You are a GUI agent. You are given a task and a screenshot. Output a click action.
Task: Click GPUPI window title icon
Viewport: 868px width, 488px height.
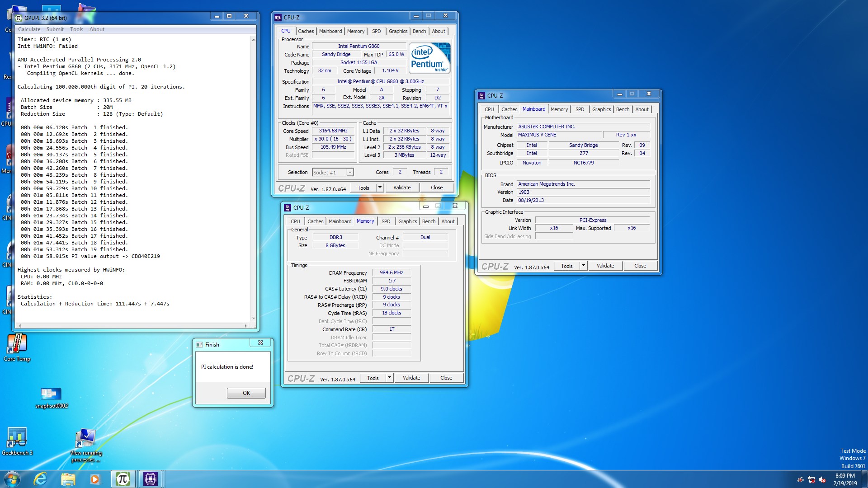[19, 18]
